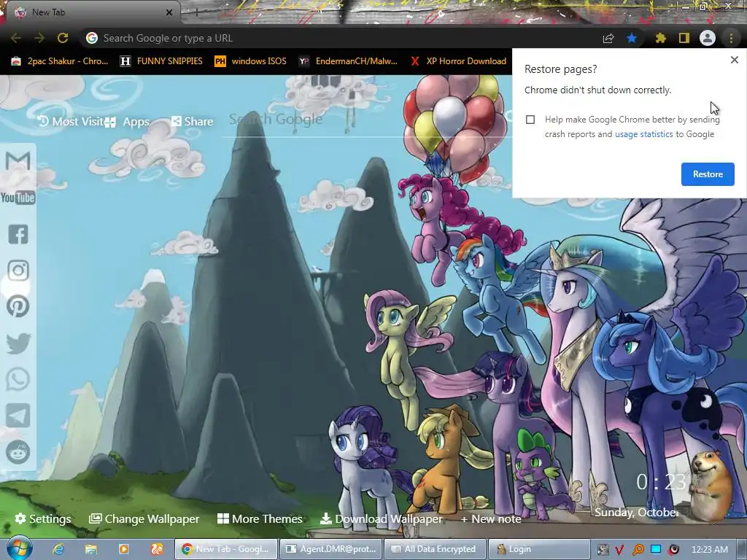
Task: Open Twitter shortcut in sidebar
Action: coord(18,343)
